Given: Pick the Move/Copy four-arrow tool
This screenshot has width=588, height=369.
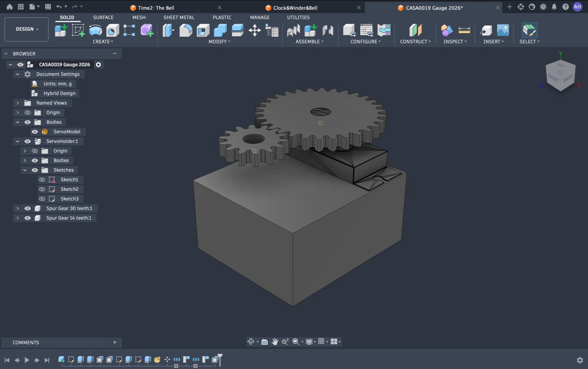Looking at the screenshot, I should pos(255,30).
